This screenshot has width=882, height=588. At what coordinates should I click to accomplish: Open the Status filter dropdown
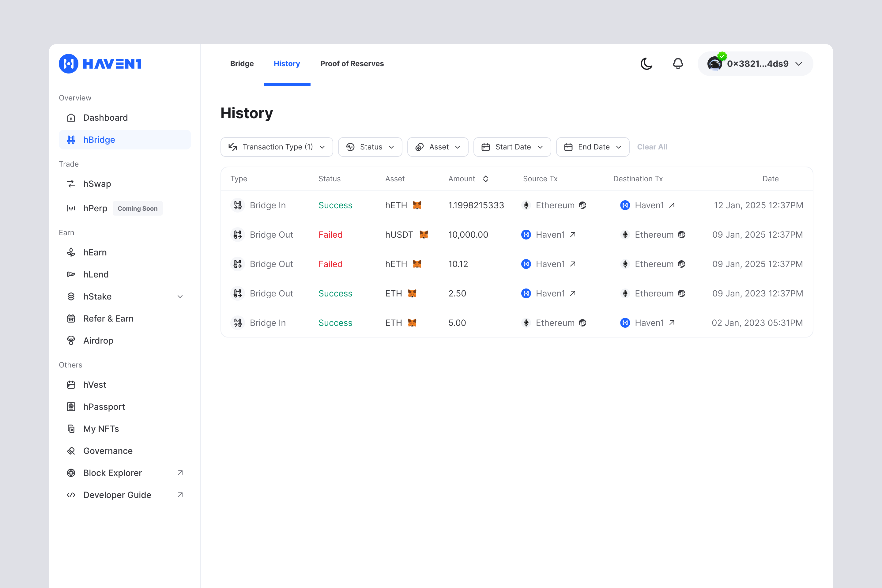pyautogui.click(x=370, y=147)
